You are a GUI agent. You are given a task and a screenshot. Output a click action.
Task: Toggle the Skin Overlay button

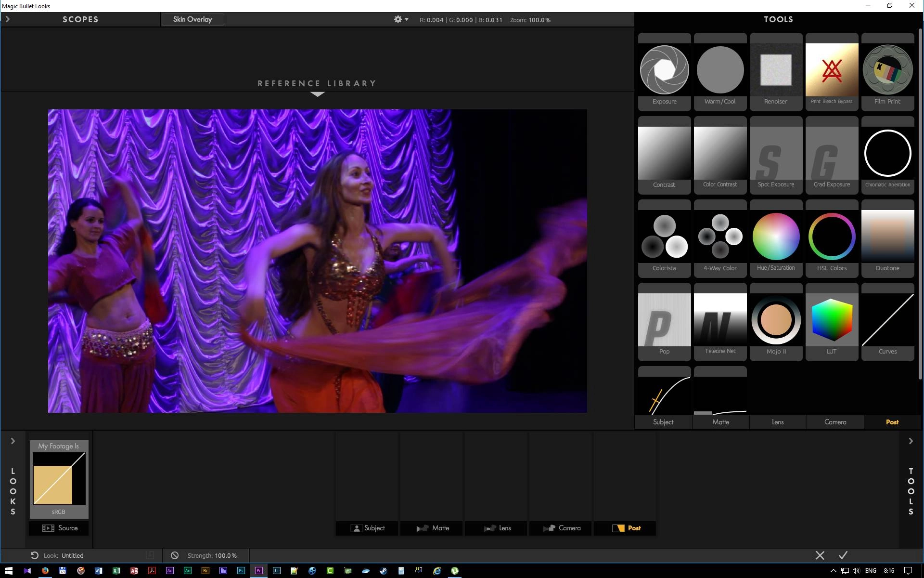[192, 19]
